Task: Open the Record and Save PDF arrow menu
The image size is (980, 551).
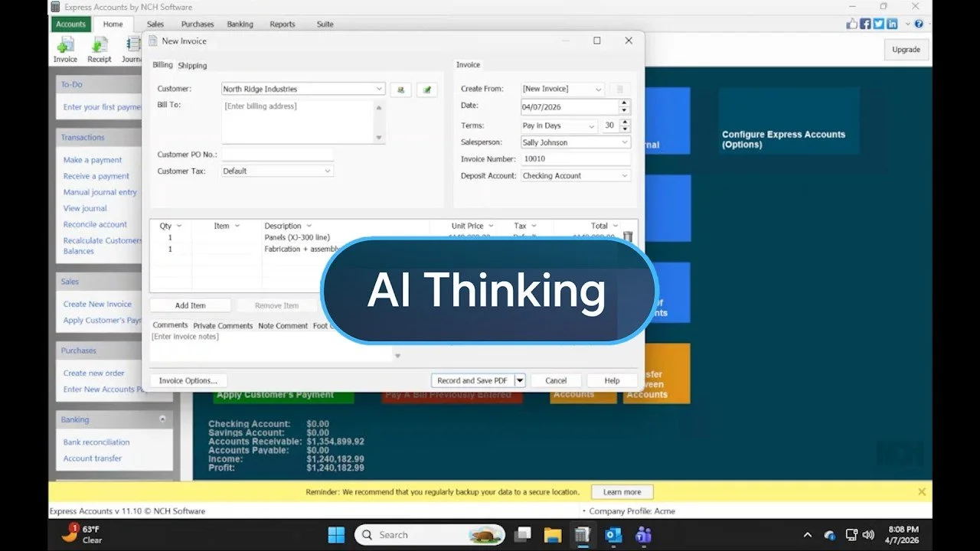Action: click(520, 380)
